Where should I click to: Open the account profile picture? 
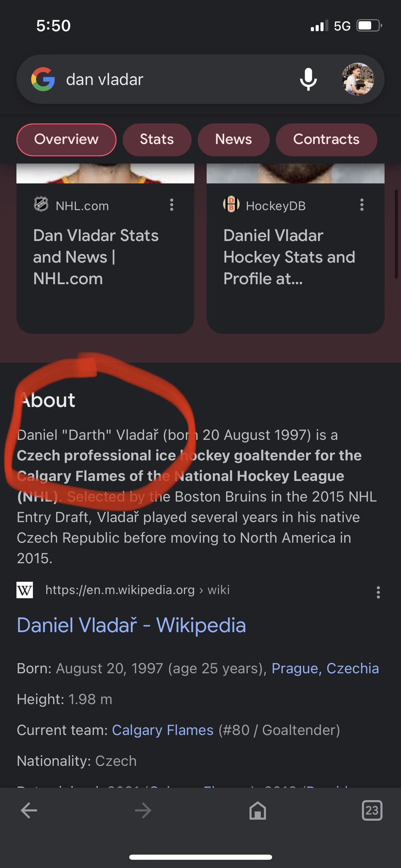coord(358,79)
